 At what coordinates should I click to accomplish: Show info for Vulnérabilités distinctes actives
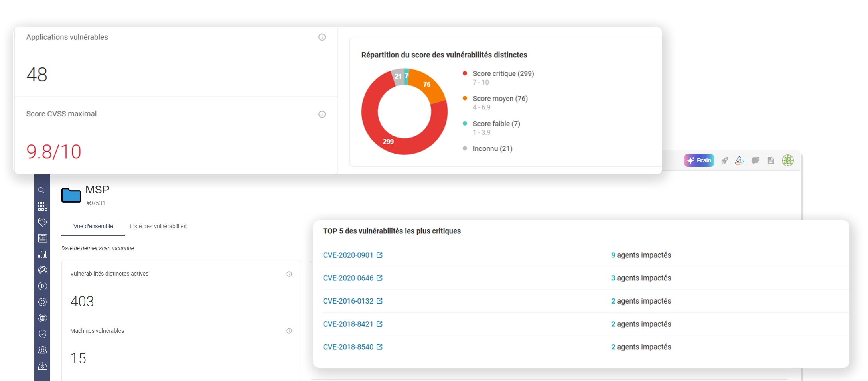[x=289, y=274]
